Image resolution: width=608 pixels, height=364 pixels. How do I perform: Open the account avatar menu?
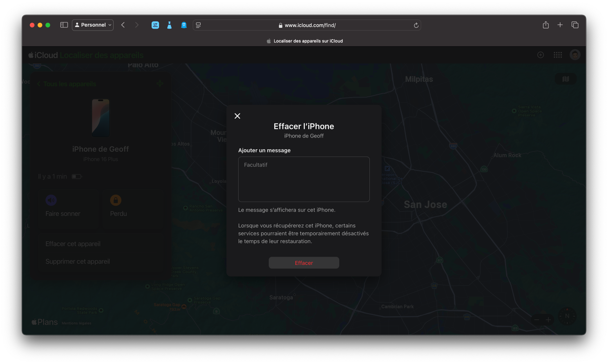pyautogui.click(x=575, y=55)
